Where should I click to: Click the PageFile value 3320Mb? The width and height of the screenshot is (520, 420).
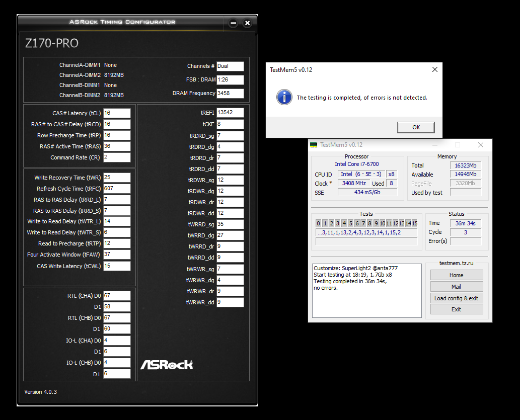(x=466, y=183)
